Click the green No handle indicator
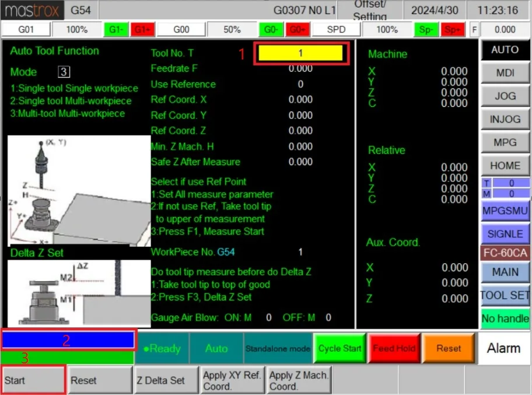The width and height of the screenshot is (532, 395). coord(505,319)
